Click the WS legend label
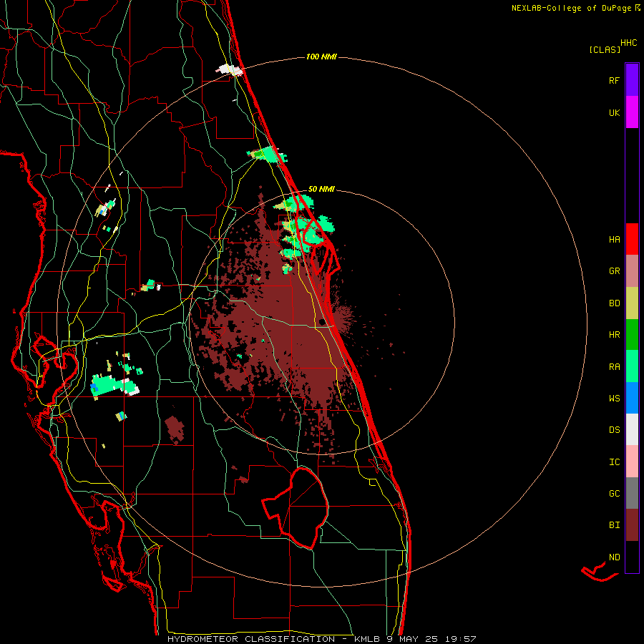 pyautogui.click(x=614, y=399)
